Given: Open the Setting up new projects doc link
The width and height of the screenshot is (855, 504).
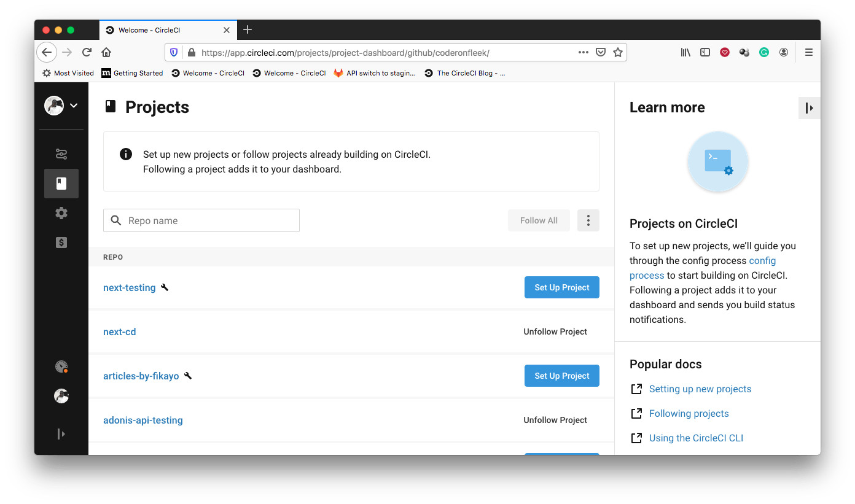Looking at the screenshot, I should click(x=700, y=389).
